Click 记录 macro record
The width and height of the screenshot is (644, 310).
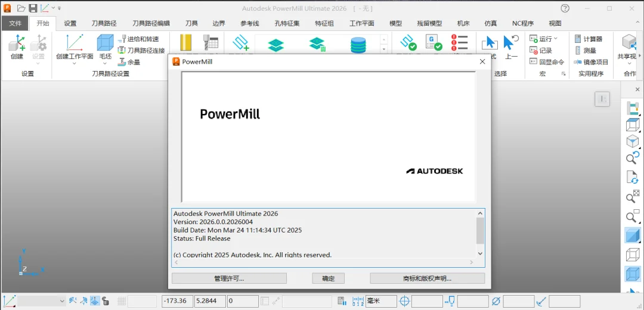540,51
